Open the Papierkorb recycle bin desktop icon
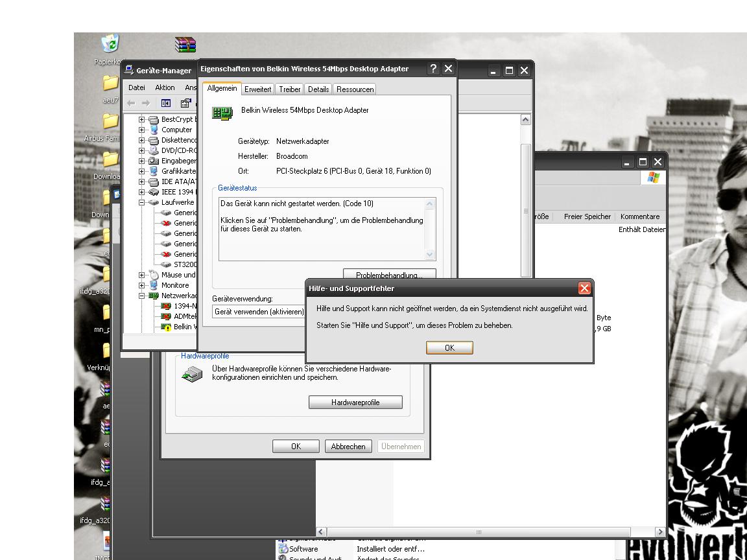The height and width of the screenshot is (560, 747). click(x=110, y=44)
